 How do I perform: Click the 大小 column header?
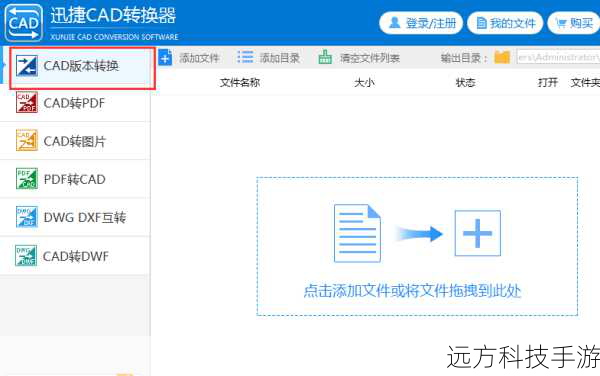[x=364, y=83]
